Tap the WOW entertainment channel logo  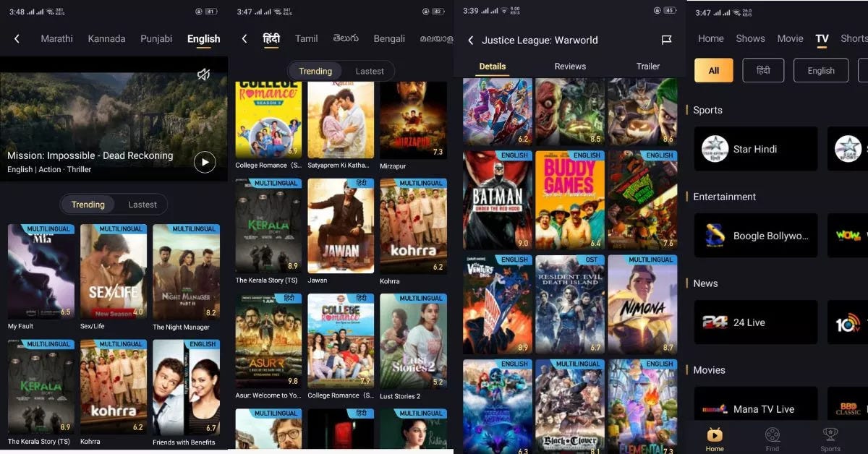coord(848,236)
